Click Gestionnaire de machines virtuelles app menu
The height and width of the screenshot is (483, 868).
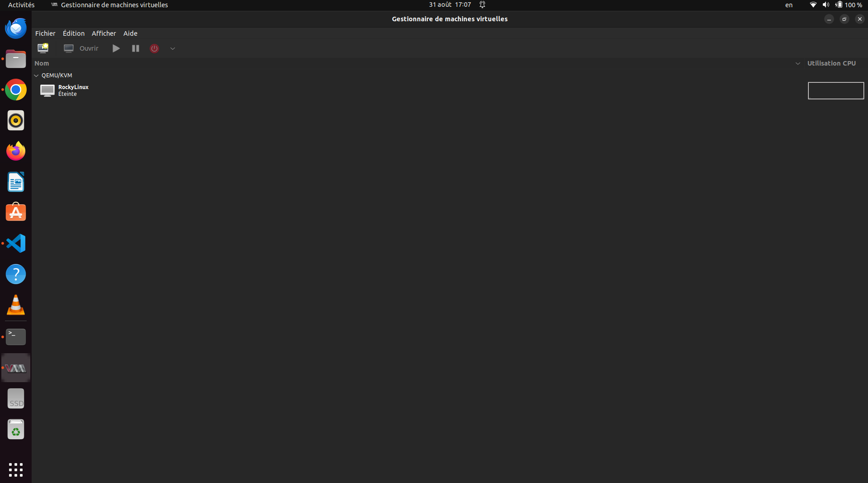point(109,5)
